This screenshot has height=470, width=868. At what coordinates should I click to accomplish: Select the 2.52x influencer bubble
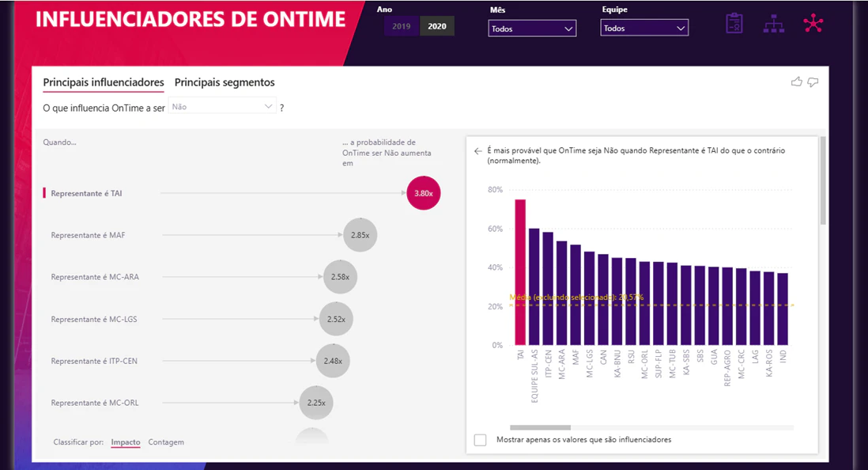tap(336, 319)
